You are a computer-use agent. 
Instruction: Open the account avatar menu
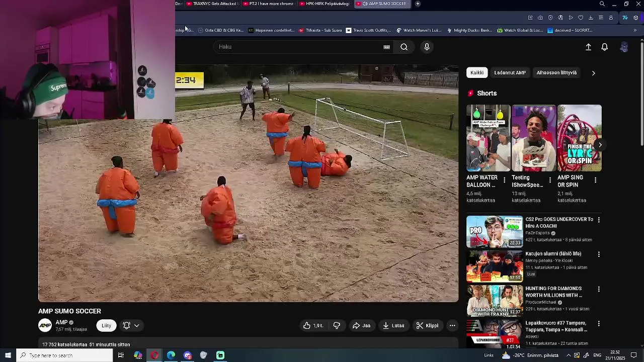[x=624, y=47]
